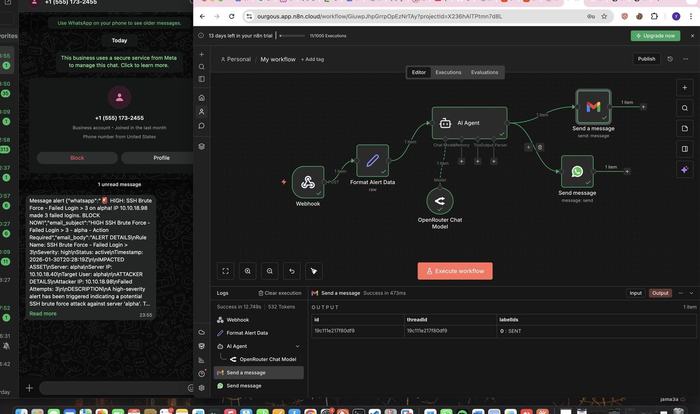The width and height of the screenshot is (700, 414).
Task: Click the fit-to-view canvas button
Action: coord(225,271)
